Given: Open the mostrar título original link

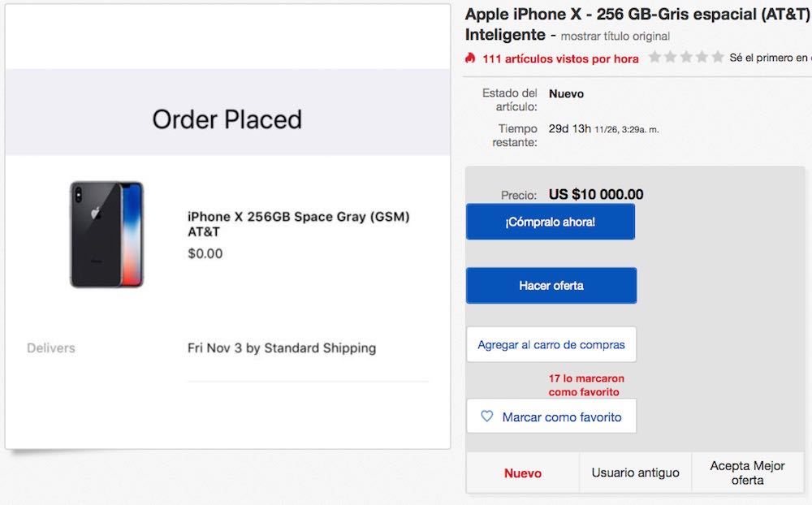Looking at the screenshot, I should [615, 37].
